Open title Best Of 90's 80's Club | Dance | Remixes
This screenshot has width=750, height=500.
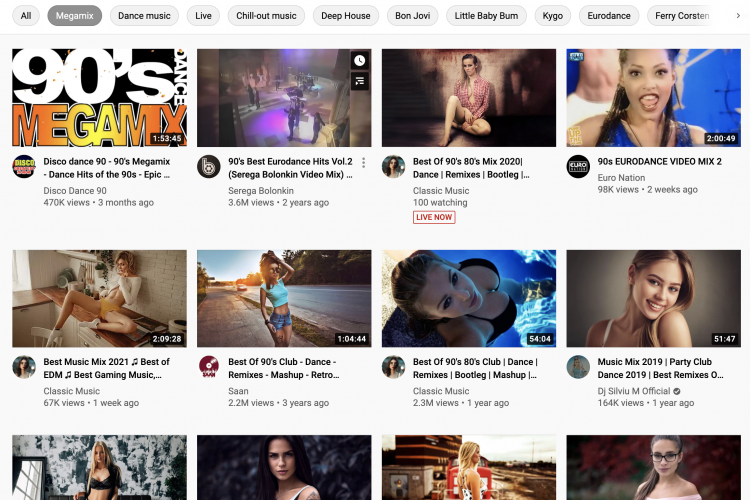click(475, 368)
